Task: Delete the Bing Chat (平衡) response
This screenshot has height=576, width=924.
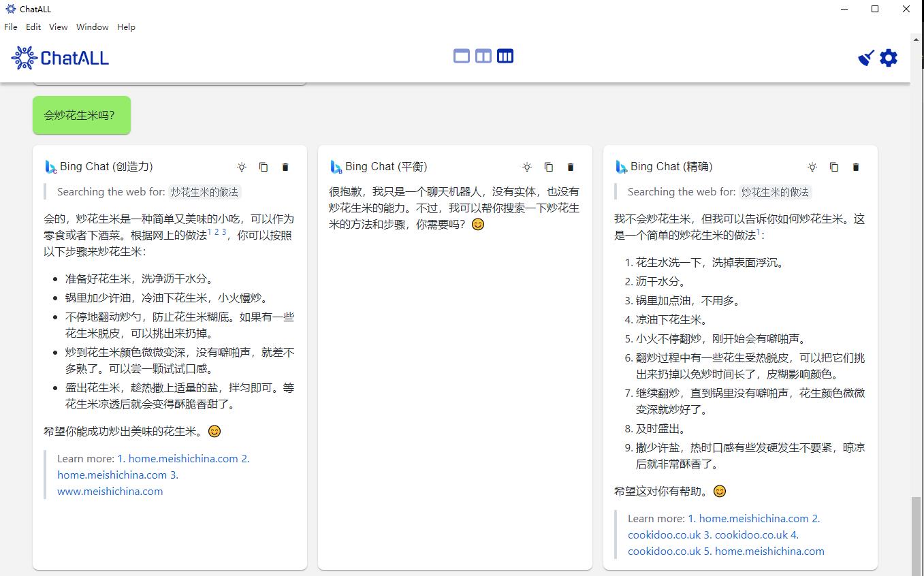Action: [x=571, y=167]
